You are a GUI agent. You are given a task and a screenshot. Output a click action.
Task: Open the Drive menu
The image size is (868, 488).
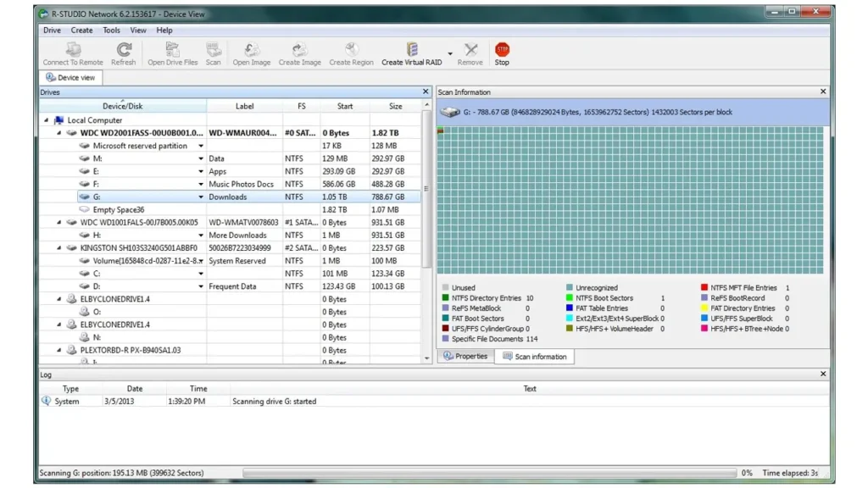51,30
